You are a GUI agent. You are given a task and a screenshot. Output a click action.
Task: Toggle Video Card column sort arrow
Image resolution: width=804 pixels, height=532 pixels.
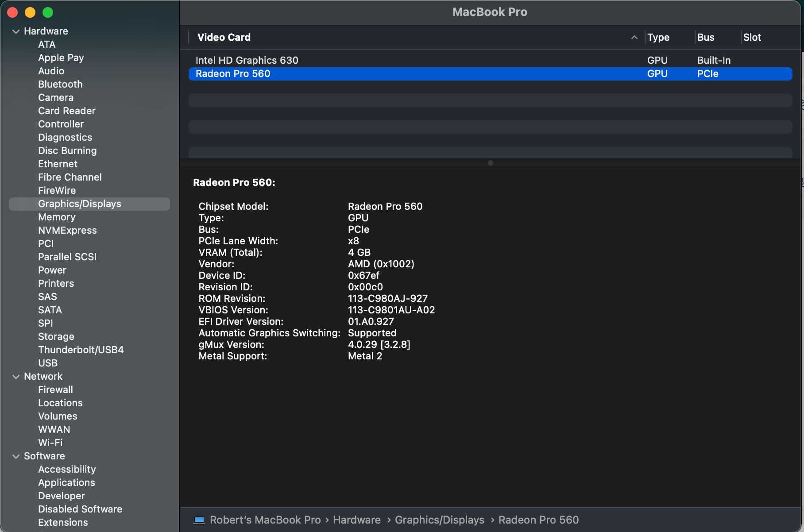(x=634, y=38)
